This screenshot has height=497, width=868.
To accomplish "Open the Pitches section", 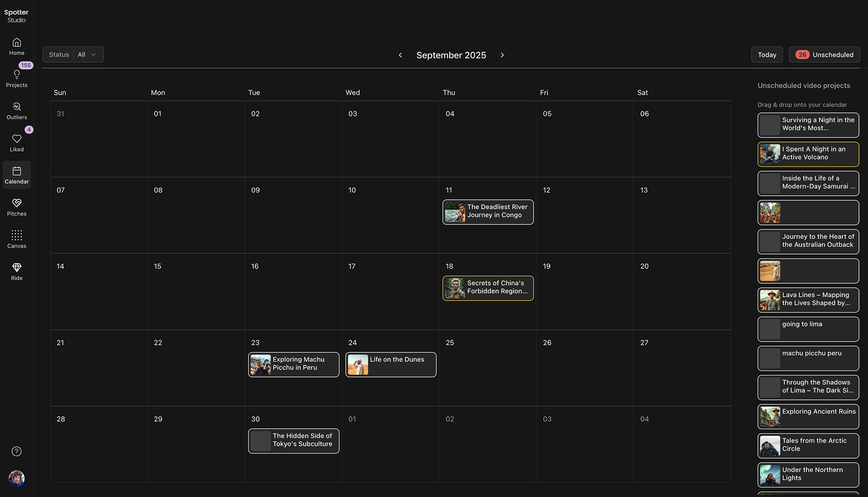I will pos(17,207).
